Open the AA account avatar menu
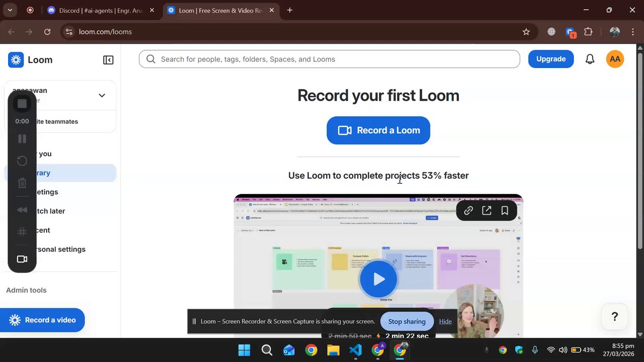This screenshot has height=362, width=644. (615, 59)
